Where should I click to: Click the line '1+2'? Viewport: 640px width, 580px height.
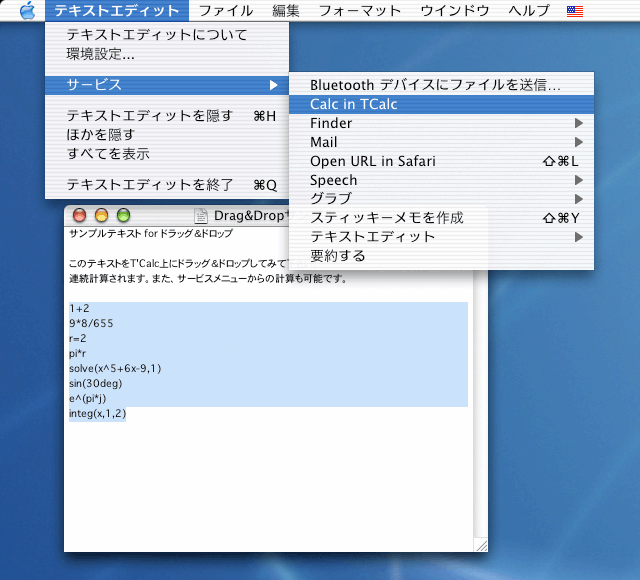(79, 308)
